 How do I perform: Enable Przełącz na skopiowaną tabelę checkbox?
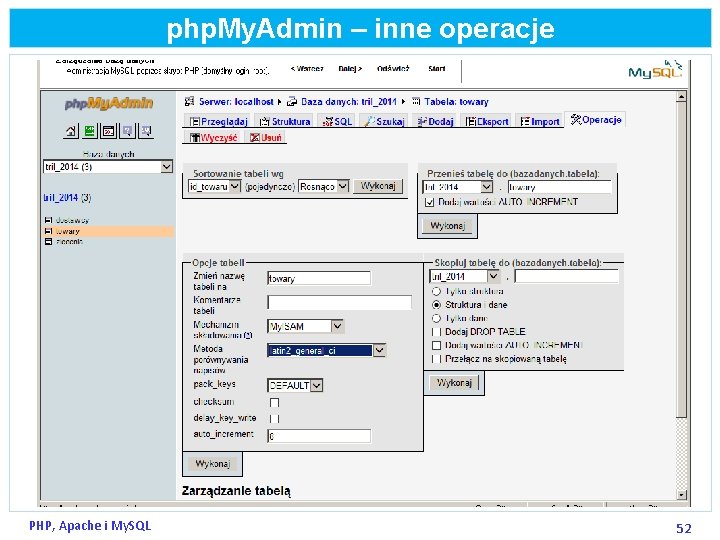tap(437, 359)
